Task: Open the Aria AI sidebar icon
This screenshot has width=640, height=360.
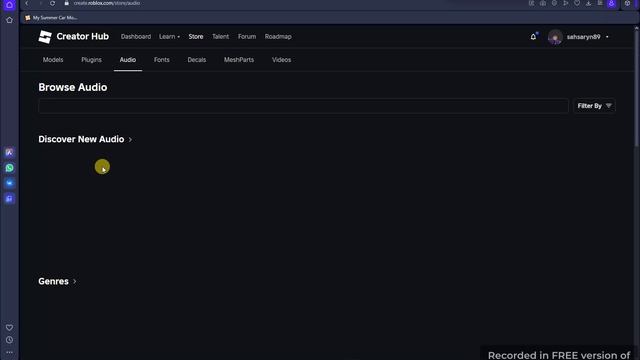Action: [x=9, y=152]
